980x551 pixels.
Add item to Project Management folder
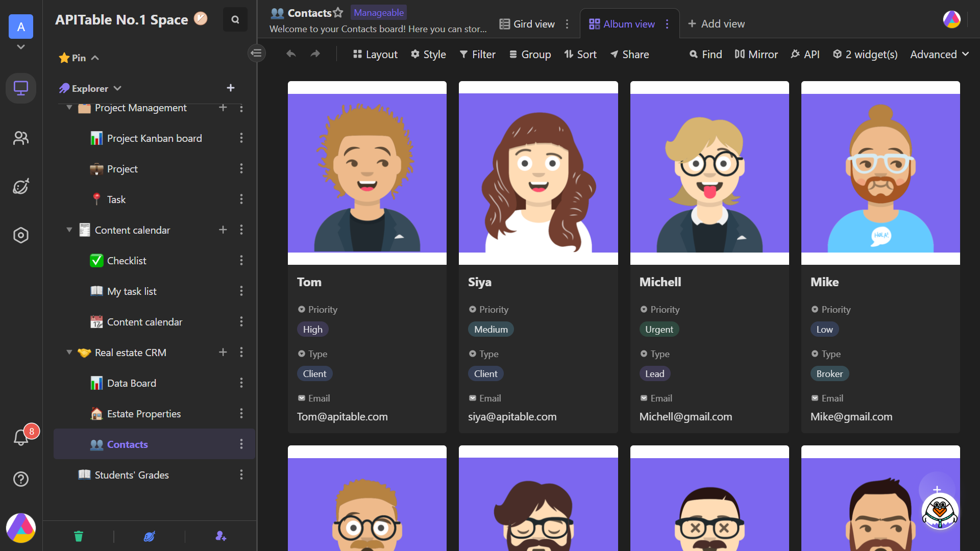click(x=223, y=108)
